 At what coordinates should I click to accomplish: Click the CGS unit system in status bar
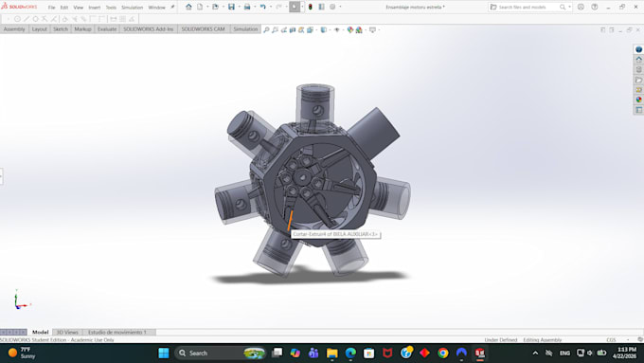(x=611, y=340)
